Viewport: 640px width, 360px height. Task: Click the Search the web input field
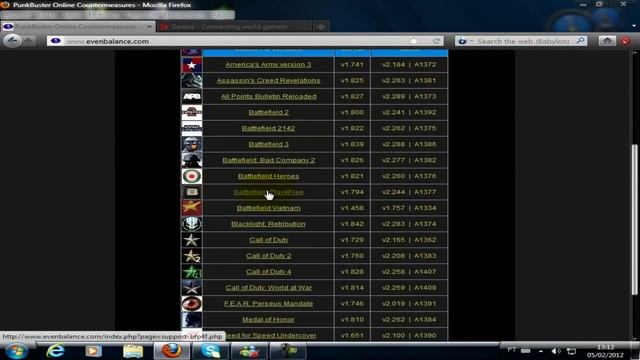[x=524, y=41]
